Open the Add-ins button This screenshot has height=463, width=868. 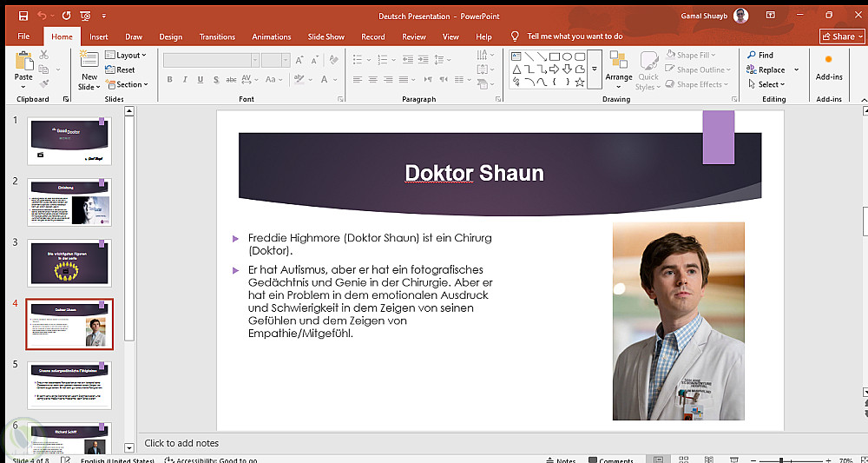pos(829,65)
